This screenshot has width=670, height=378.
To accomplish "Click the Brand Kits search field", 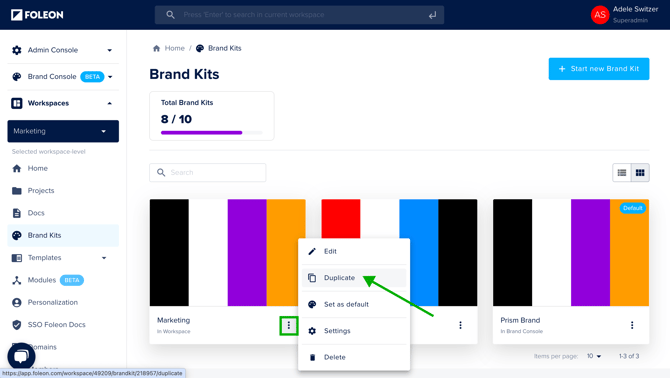I will 208,173.
